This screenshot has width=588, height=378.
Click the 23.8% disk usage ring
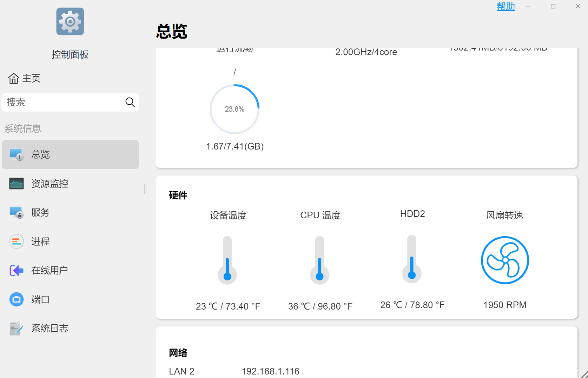point(234,109)
